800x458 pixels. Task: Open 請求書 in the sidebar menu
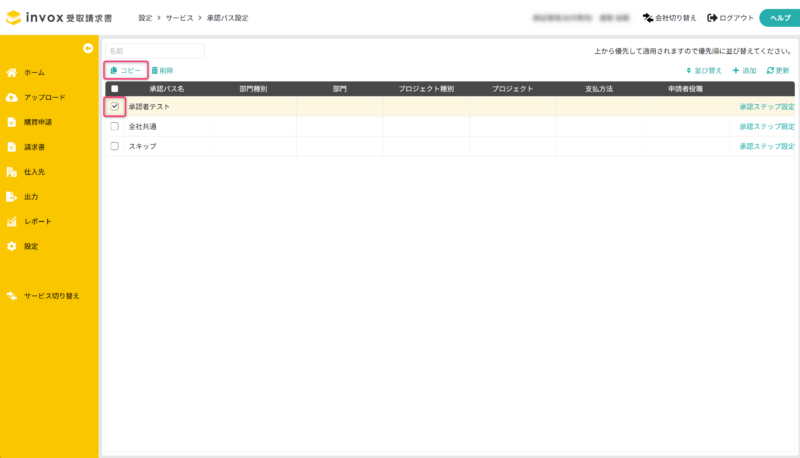tap(34, 147)
